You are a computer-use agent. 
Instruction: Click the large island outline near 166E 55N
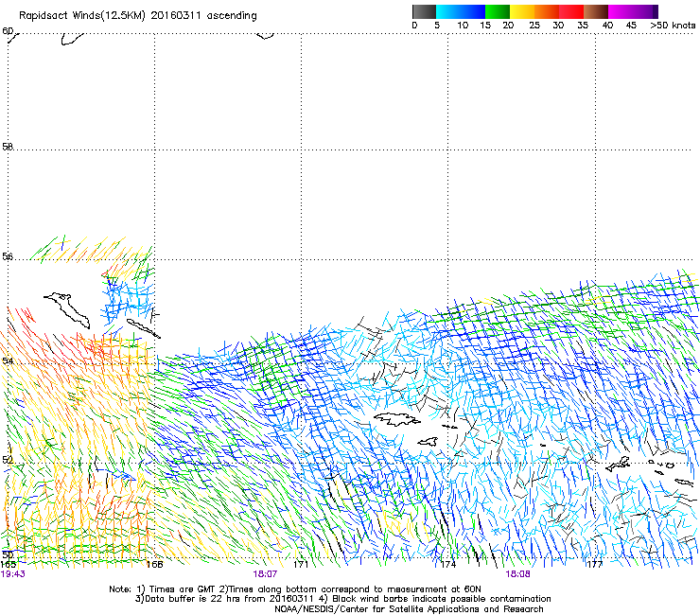pos(67,309)
